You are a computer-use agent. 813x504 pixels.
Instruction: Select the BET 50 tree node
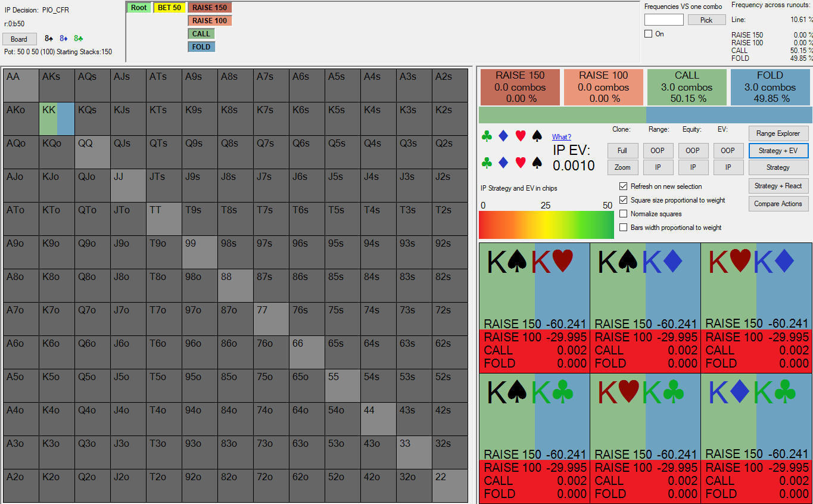tap(169, 8)
